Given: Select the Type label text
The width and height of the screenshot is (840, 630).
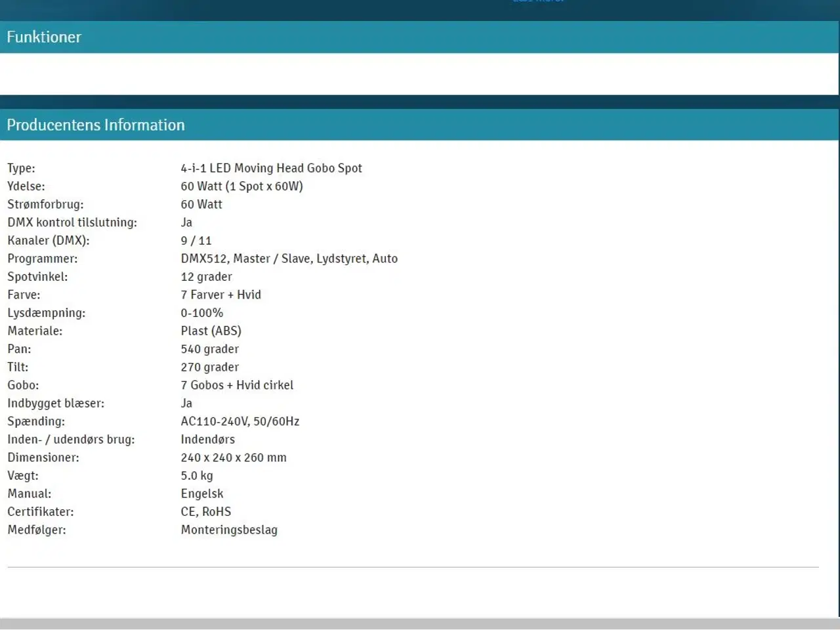Looking at the screenshot, I should coord(21,169).
